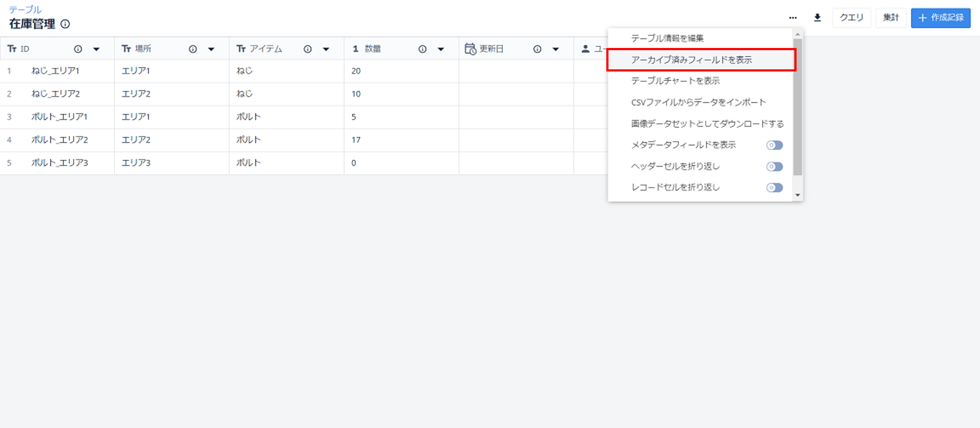Click the dropdown menu scrollbar thumb
This screenshot has height=428, width=980.
(x=798, y=107)
